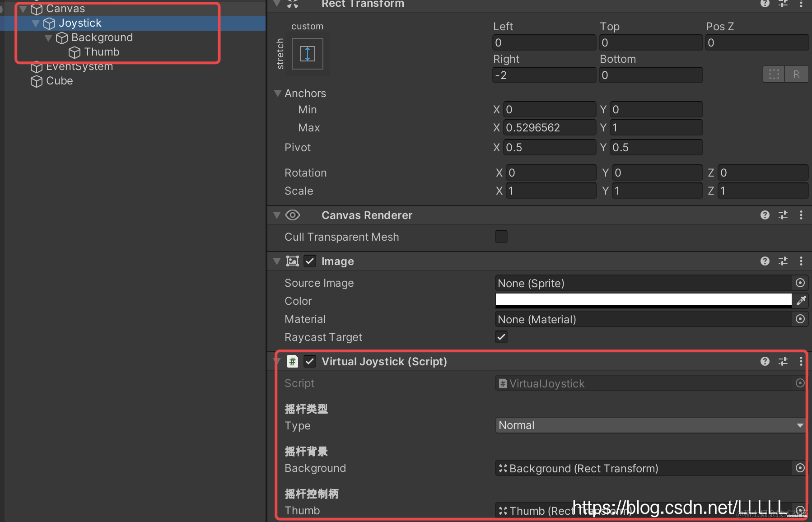
Task: Open the Canvas Renderer more options menu
Action: [x=802, y=215]
